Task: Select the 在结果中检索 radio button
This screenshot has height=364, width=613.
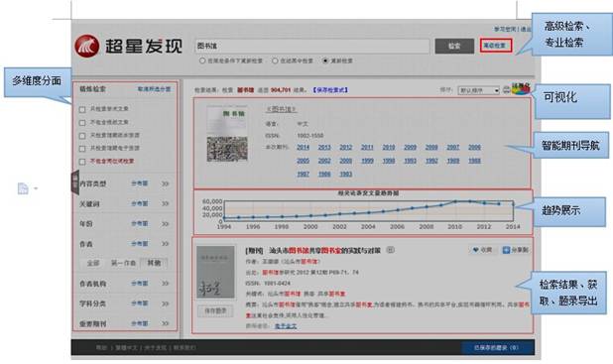Action: pos(275,61)
